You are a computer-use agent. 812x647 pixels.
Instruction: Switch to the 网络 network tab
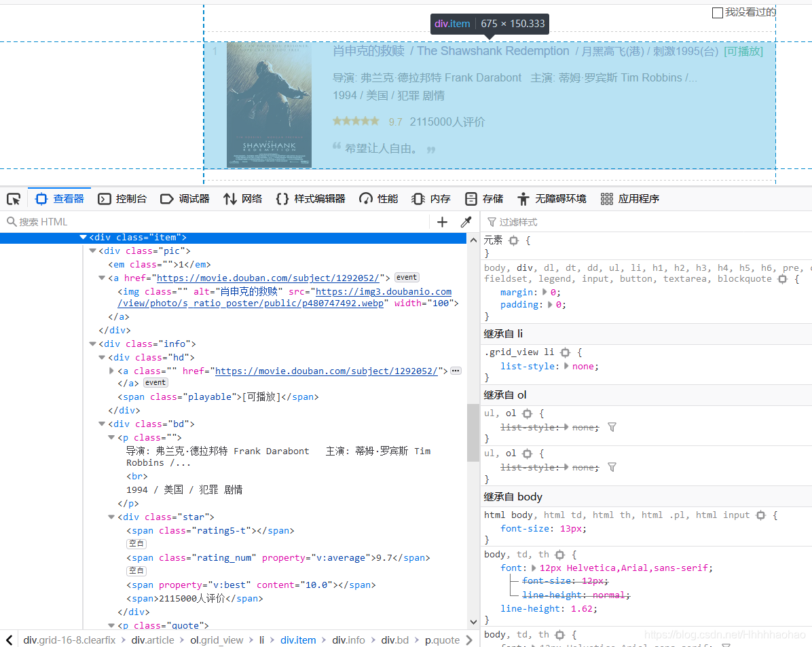(243, 199)
